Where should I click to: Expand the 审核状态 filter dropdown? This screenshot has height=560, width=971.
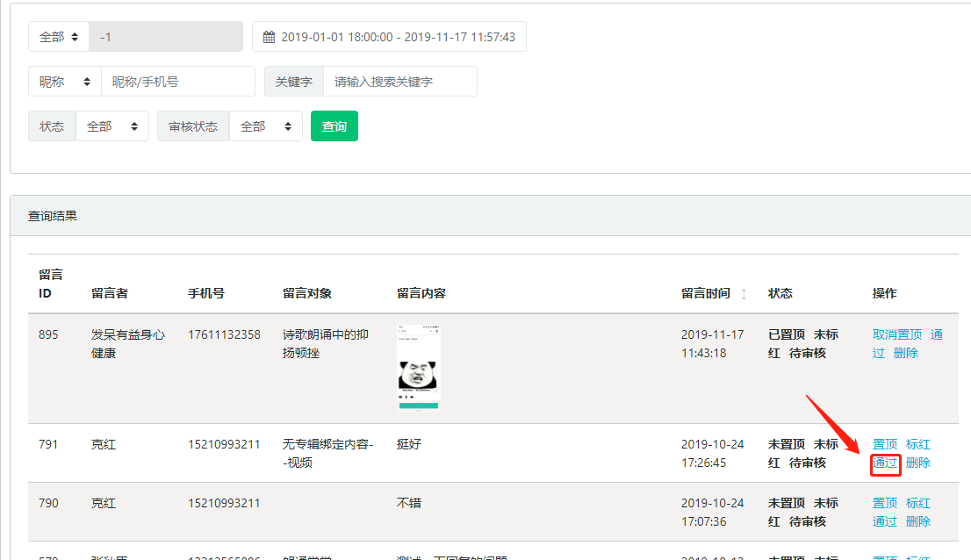pos(266,126)
